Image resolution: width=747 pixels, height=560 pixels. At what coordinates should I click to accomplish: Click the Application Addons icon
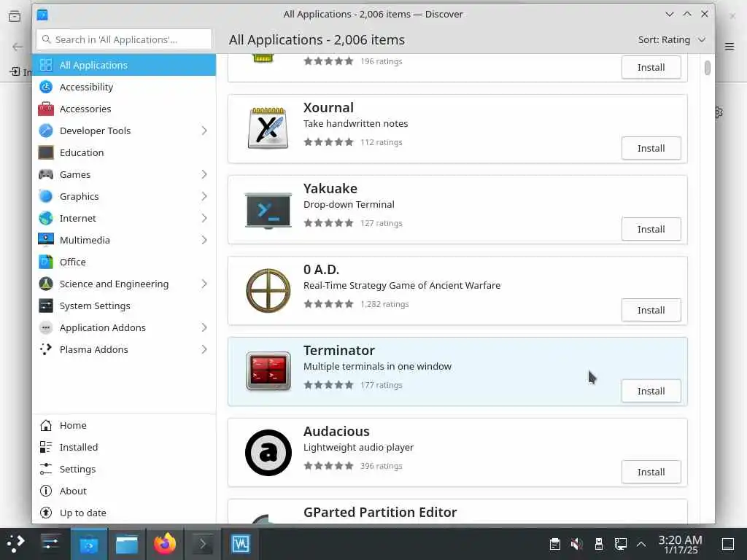tap(46, 327)
